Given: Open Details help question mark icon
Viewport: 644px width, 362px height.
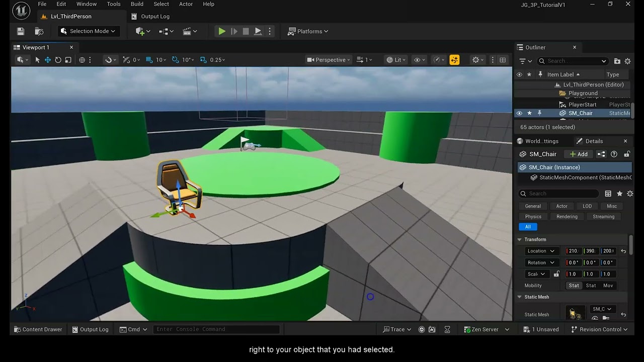Looking at the screenshot, I should coord(614,154).
